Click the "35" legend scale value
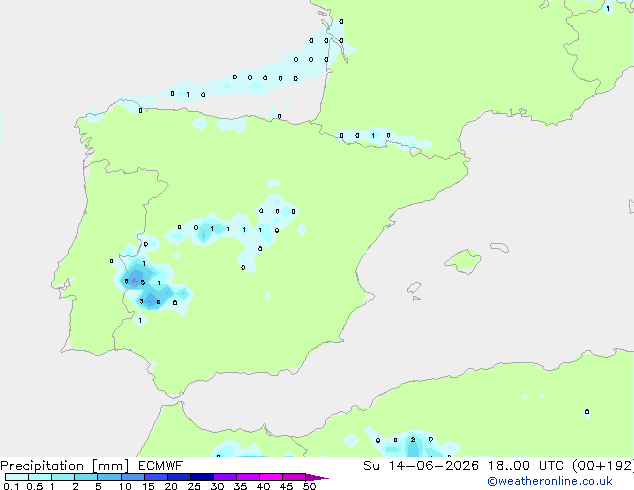 240,486
